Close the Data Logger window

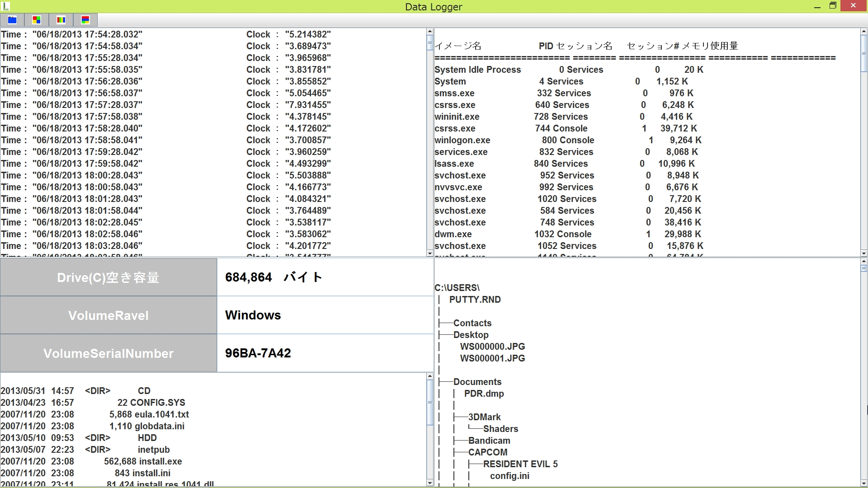pos(853,6)
